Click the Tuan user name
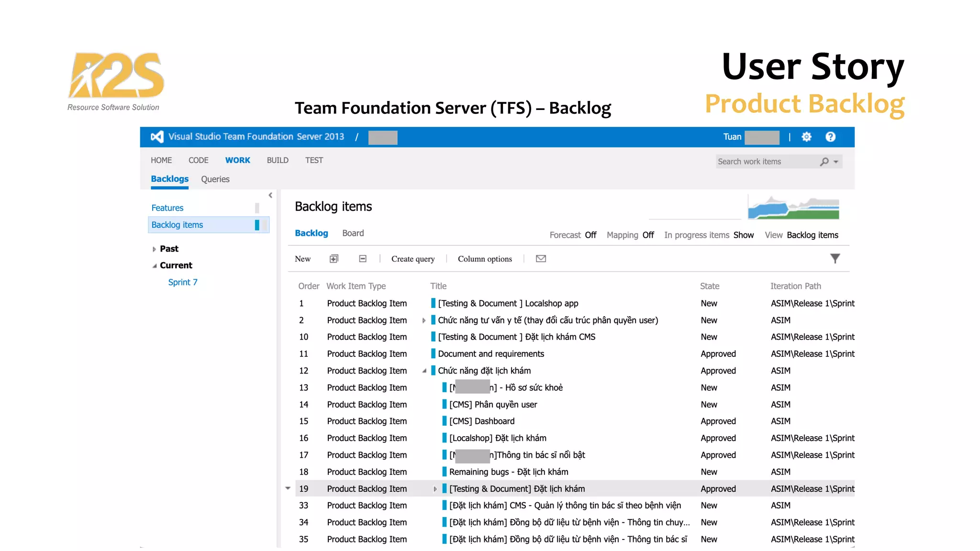The width and height of the screenshot is (980, 551). [732, 137]
